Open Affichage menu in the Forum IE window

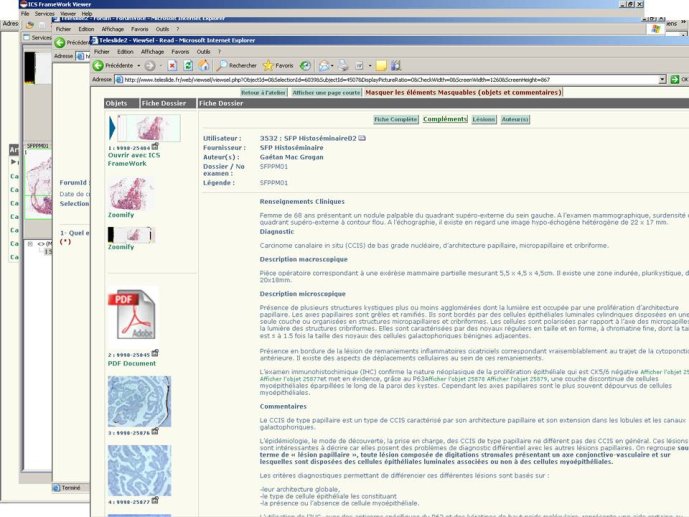(x=112, y=29)
